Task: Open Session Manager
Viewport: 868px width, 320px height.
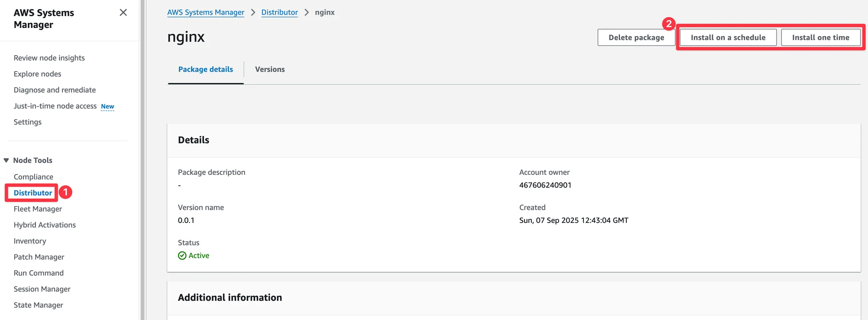Action: tap(42, 289)
